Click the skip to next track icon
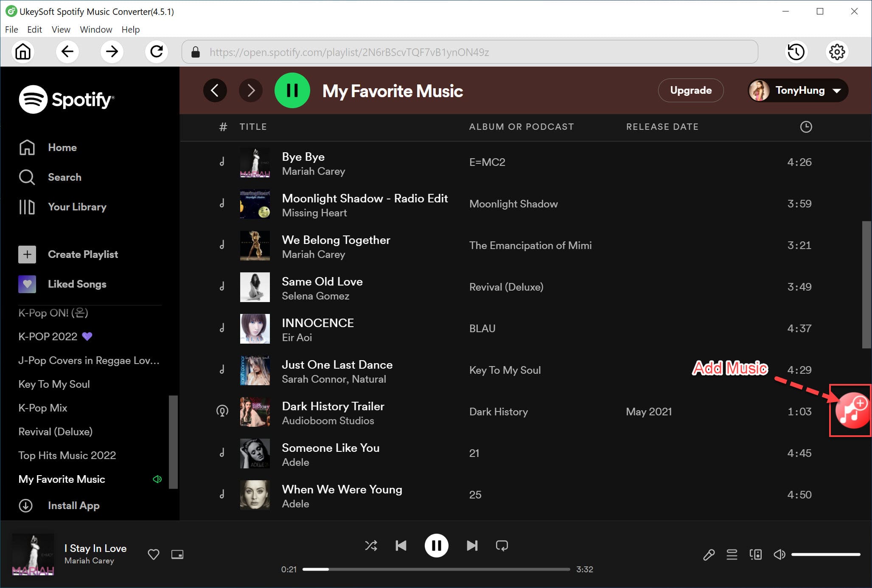Viewport: 872px width, 588px height. pyautogui.click(x=472, y=546)
